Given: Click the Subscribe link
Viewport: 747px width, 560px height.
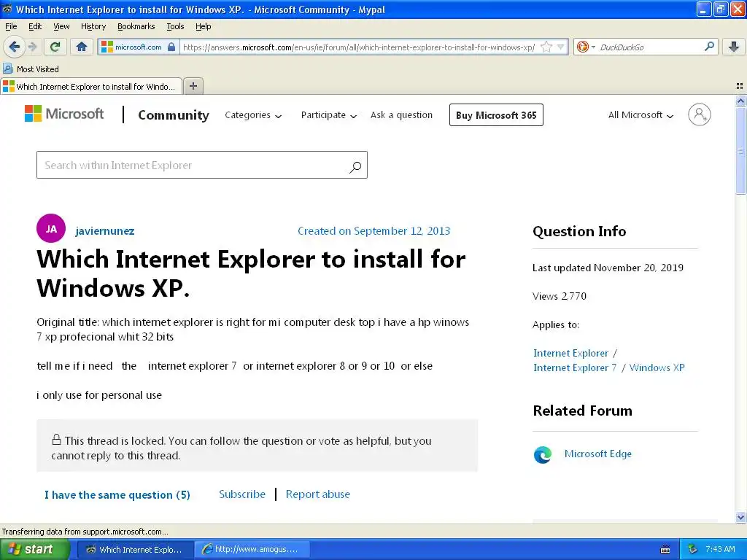Looking at the screenshot, I should (242, 494).
